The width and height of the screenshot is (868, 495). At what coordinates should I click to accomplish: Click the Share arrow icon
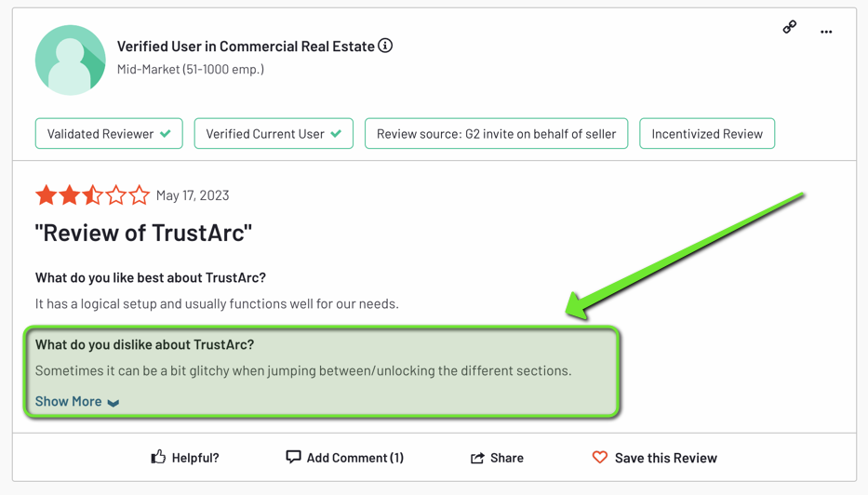coord(477,458)
